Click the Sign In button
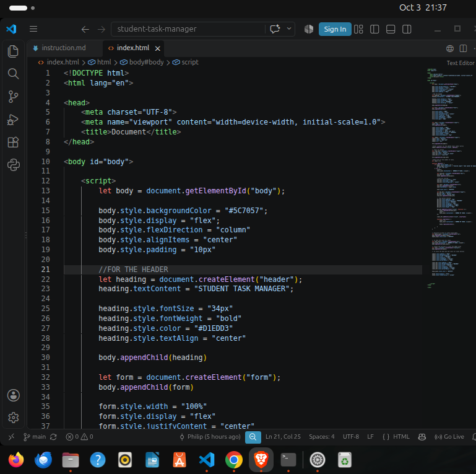 click(335, 29)
